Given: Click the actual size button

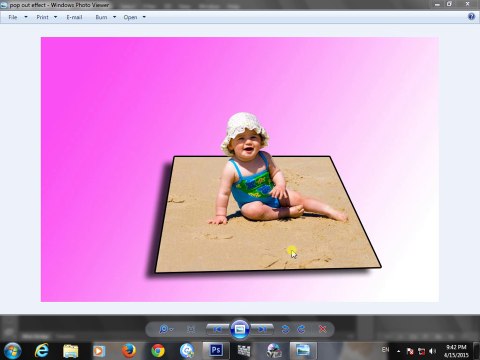Looking at the screenshot, I should point(191,329).
